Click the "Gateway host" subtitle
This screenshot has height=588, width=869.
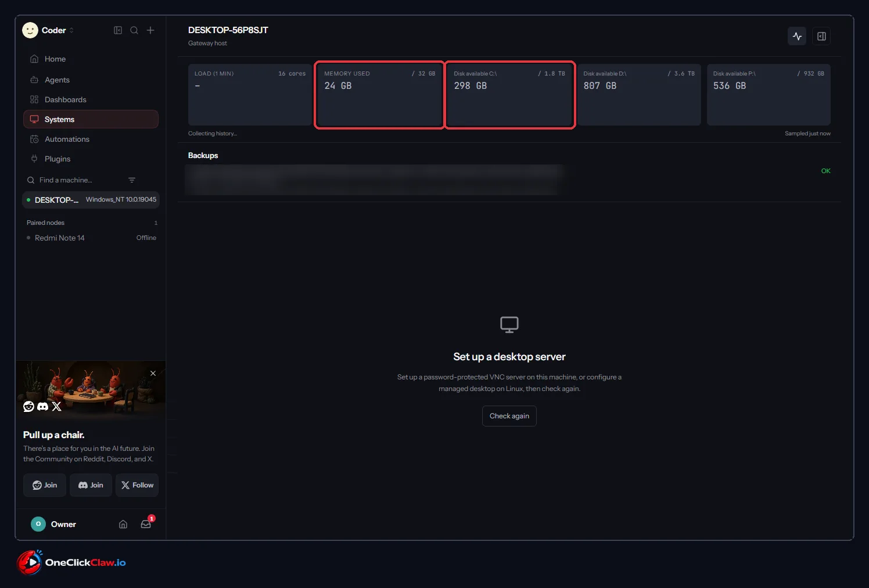207,43
